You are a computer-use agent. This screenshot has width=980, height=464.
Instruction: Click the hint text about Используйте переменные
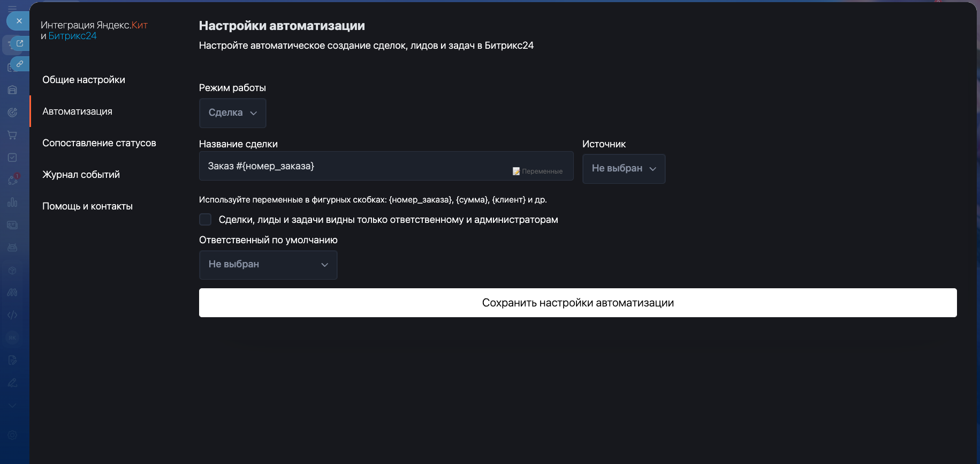point(373,200)
